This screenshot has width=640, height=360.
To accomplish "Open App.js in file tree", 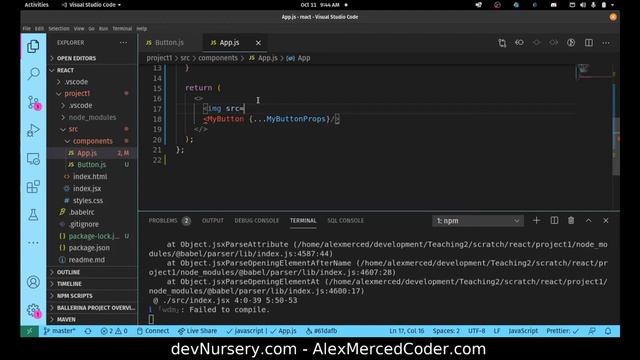I will 93,153.
